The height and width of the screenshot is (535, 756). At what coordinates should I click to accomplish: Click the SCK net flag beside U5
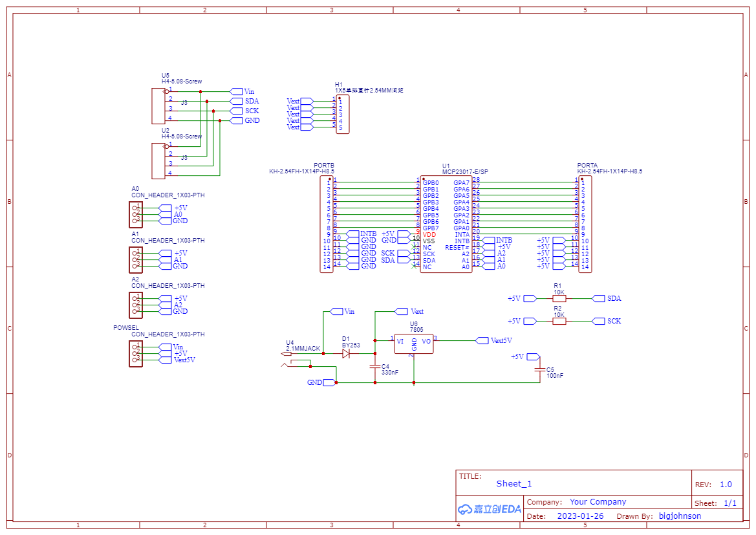(236, 111)
